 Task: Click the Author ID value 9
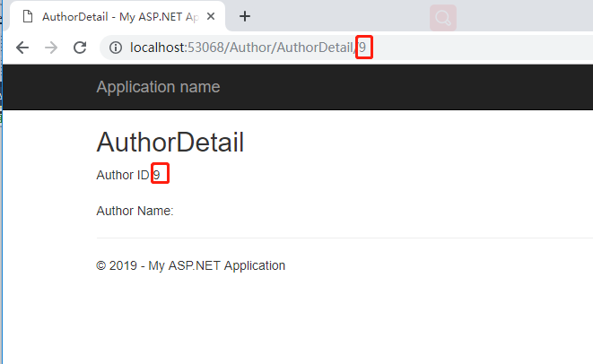point(157,175)
